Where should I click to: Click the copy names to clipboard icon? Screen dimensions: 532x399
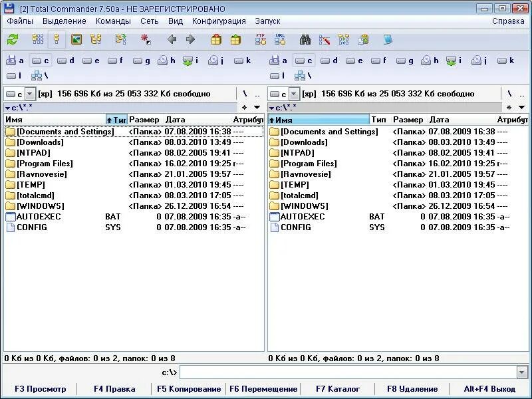point(363,40)
